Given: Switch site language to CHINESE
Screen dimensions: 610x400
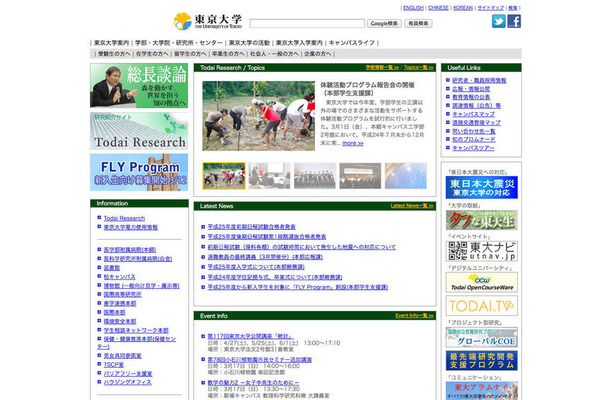Looking at the screenshot, I should coord(438,8).
